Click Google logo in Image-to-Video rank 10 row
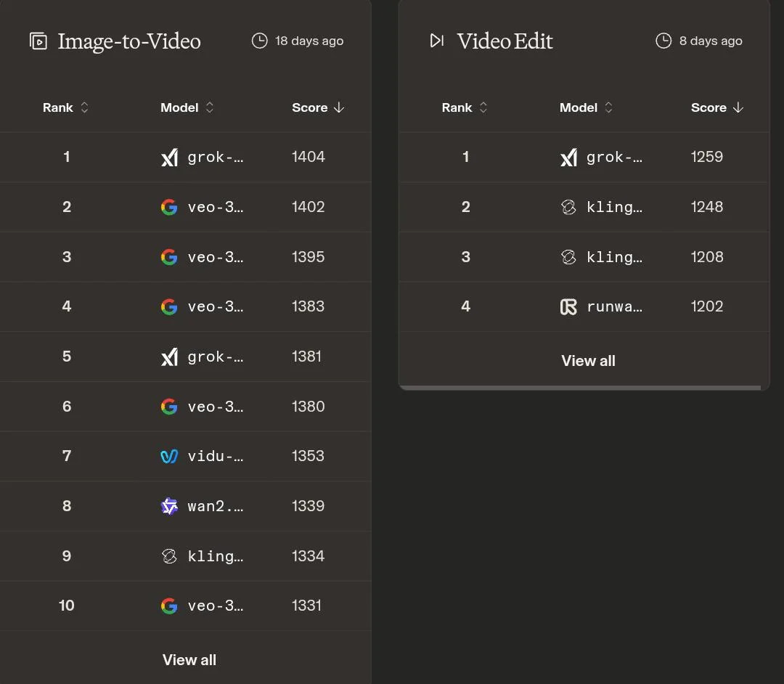Screen dimensions: 784x684 (x=169, y=606)
